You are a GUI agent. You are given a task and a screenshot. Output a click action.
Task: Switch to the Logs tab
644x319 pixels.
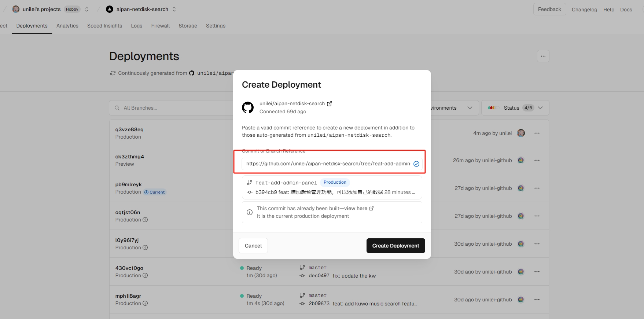(136, 26)
